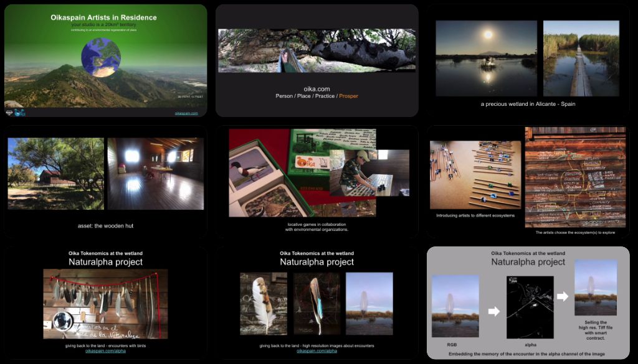Select the feather over wetland image beside two feather photos
The image size is (638, 364).
(x=369, y=304)
